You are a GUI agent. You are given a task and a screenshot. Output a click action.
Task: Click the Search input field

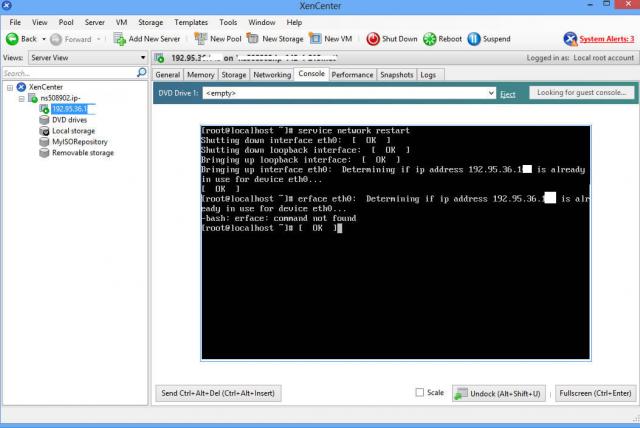[x=69, y=73]
